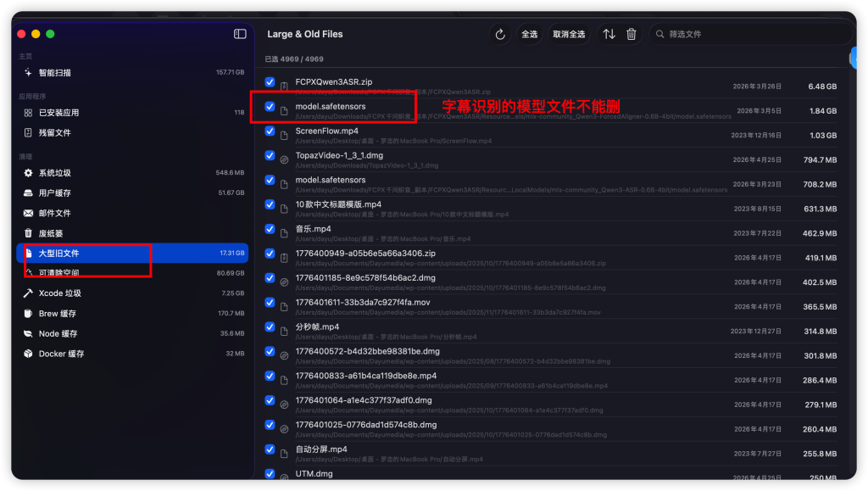This screenshot has width=868, height=491.
Task: Click the Xcode 垃圾 hammer icon
Action: [x=28, y=293]
